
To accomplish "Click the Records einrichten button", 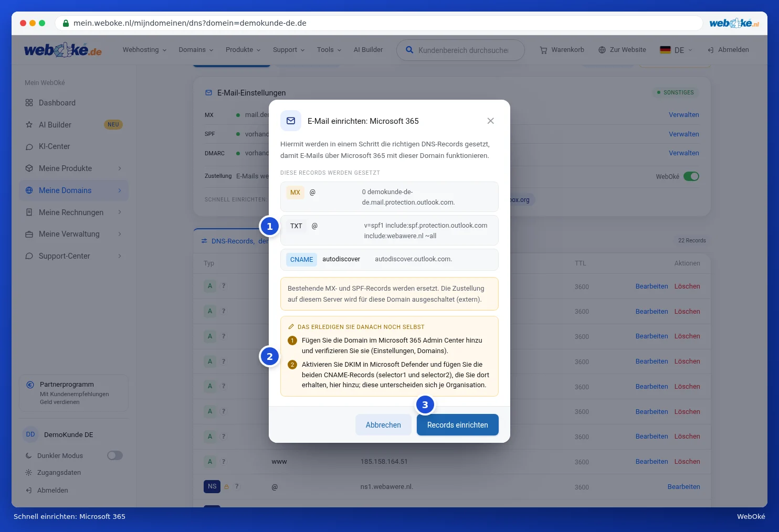I will tap(458, 425).
